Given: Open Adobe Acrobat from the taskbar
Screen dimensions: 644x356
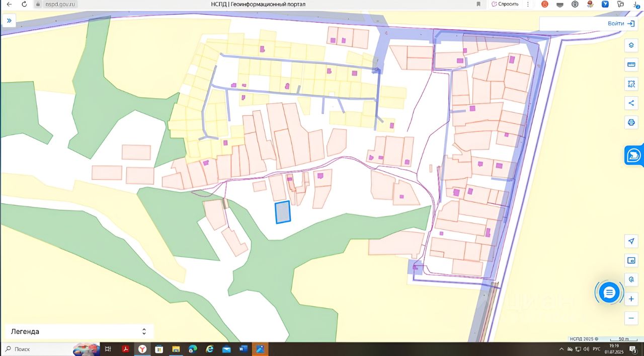Looking at the screenshot, I should (x=125, y=349).
